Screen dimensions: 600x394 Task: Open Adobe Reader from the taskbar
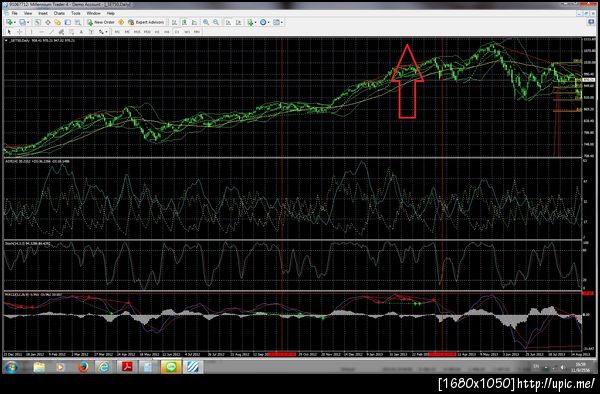127,368
